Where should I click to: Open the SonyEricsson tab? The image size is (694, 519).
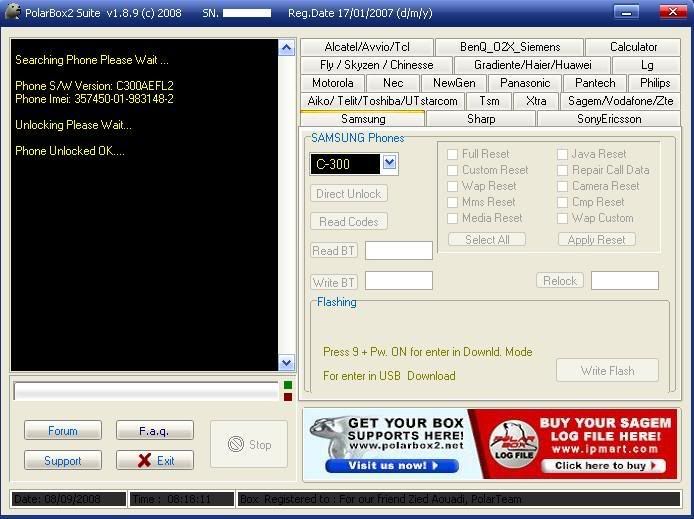(609, 119)
